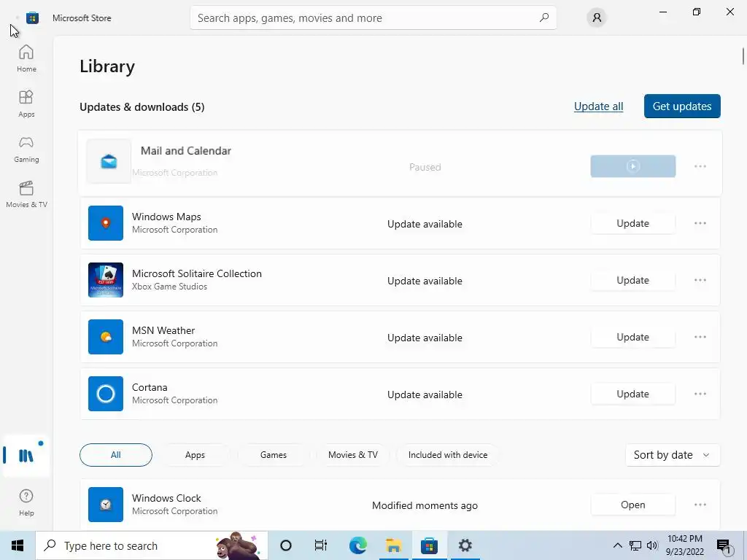Select the MSN Weather title text
Image resolution: width=747 pixels, height=560 pixels.
pos(163,330)
